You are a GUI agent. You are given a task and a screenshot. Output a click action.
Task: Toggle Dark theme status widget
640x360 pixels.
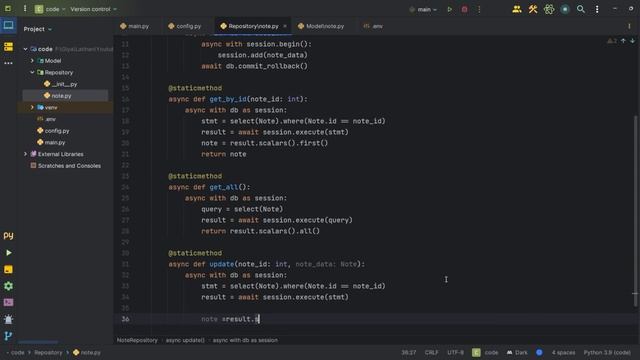tap(517, 352)
